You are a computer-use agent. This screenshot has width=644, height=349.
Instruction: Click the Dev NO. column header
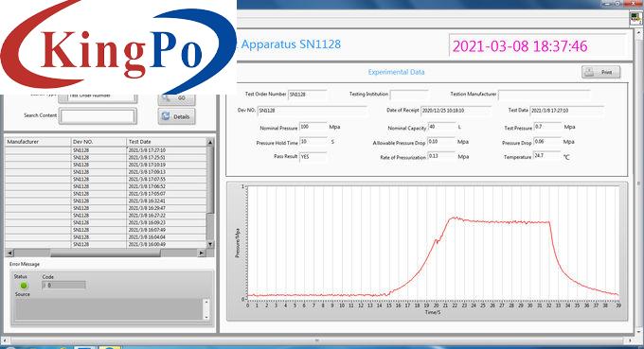coord(98,142)
